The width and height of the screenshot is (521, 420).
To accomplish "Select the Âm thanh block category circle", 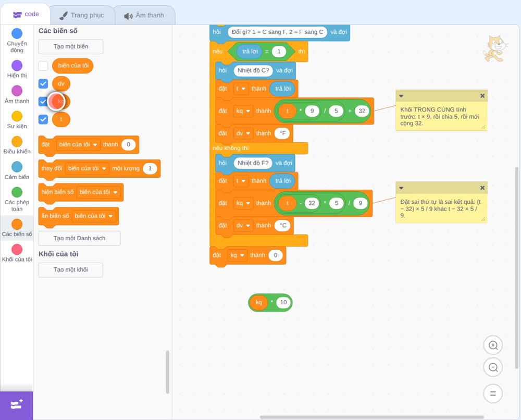I will [x=17, y=91].
